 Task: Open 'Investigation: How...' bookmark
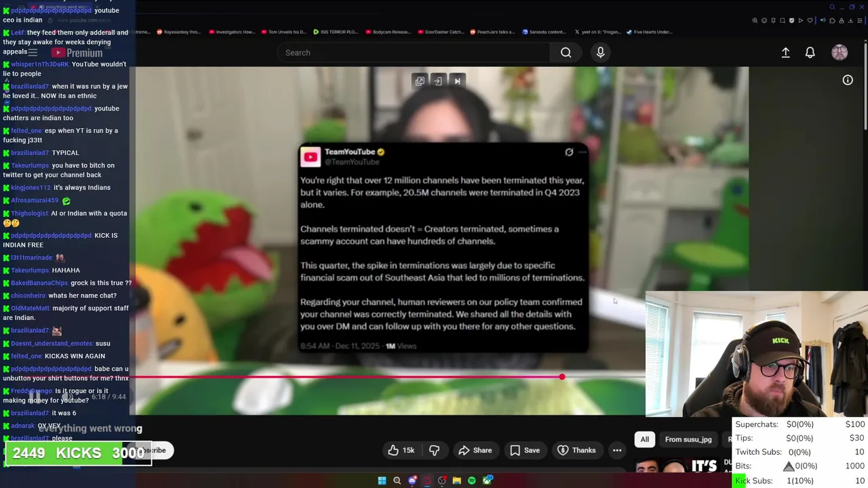232,32
